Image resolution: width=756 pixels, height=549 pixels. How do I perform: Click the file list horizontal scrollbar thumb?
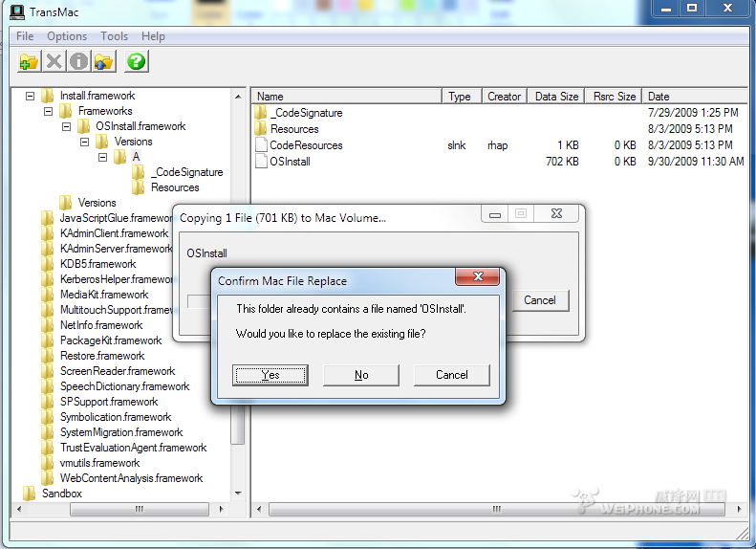point(497,509)
